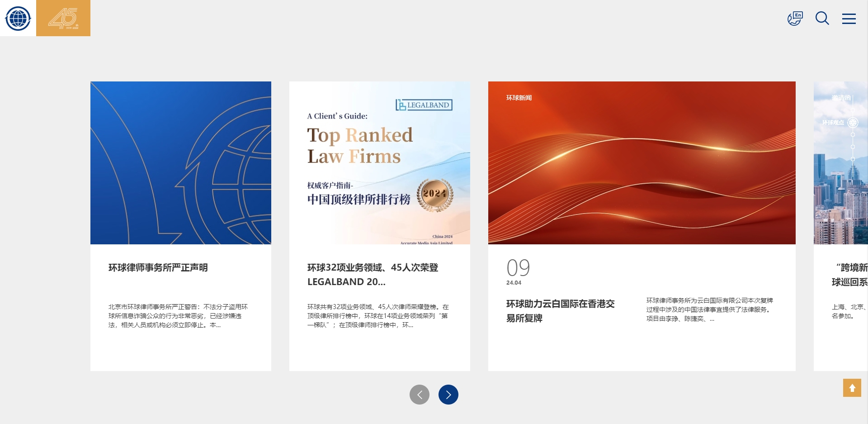Screen dimensions: 868x424
Task: Select 邀请函 on the side timeline
Action: pyautogui.click(x=841, y=98)
